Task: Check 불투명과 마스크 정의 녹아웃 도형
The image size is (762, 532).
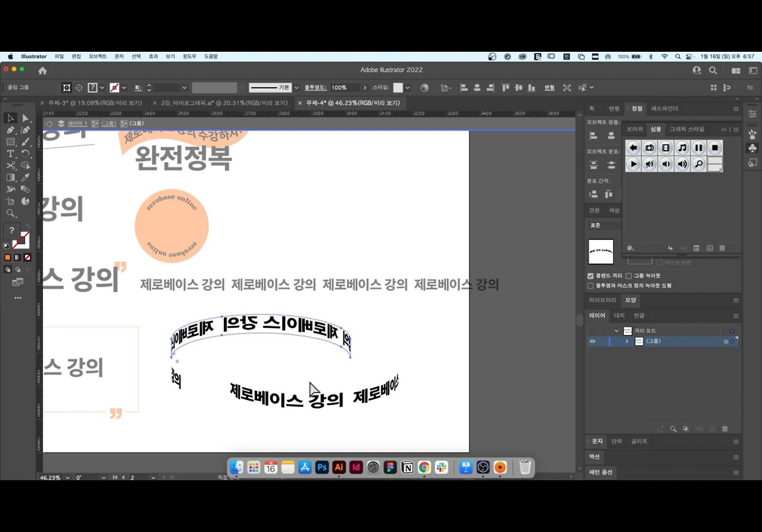Action: point(591,286)
